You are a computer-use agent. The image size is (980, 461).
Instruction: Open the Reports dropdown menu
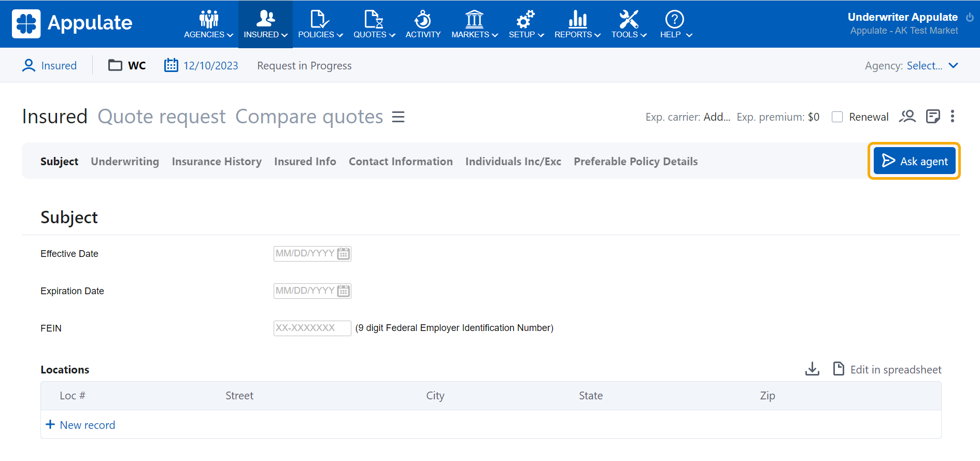coord(577,24)
